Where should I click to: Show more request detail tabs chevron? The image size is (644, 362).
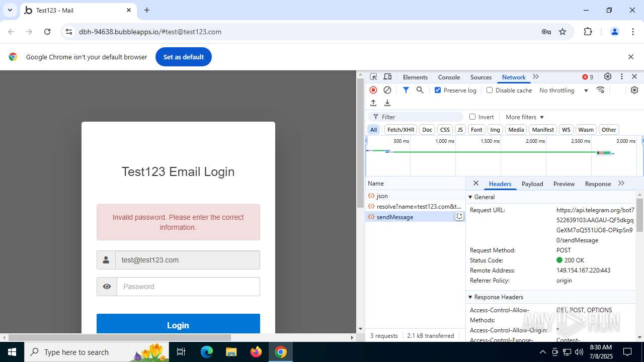tap(621, 184)
